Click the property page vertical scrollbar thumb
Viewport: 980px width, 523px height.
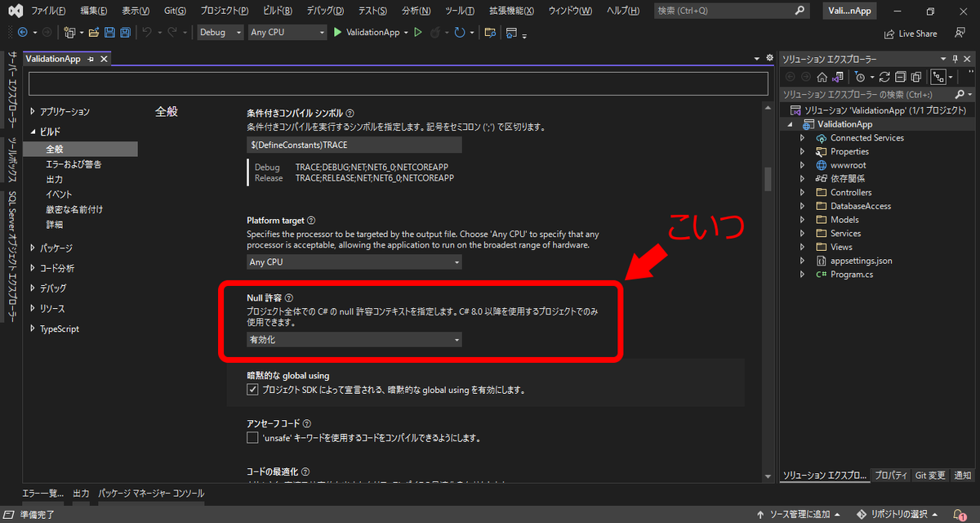click(x=767, y=178)
